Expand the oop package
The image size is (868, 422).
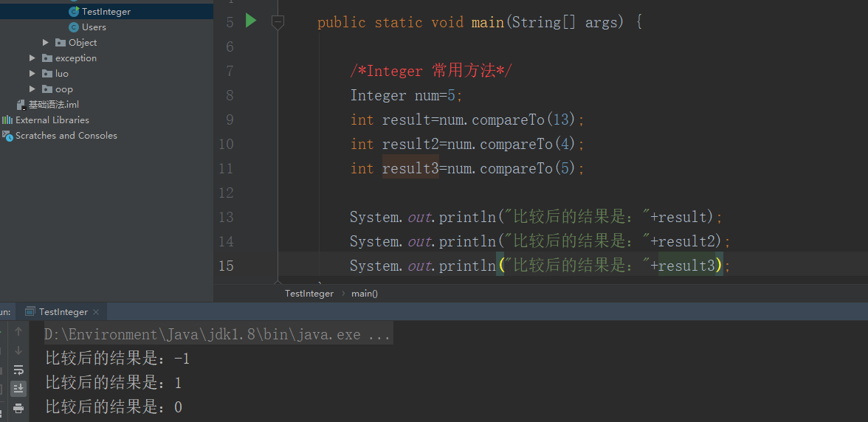(32, 89)
